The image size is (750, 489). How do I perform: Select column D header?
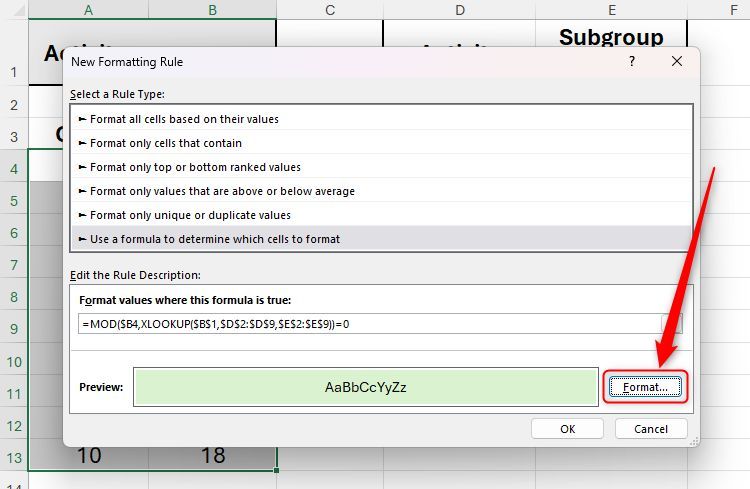point(459,10)
